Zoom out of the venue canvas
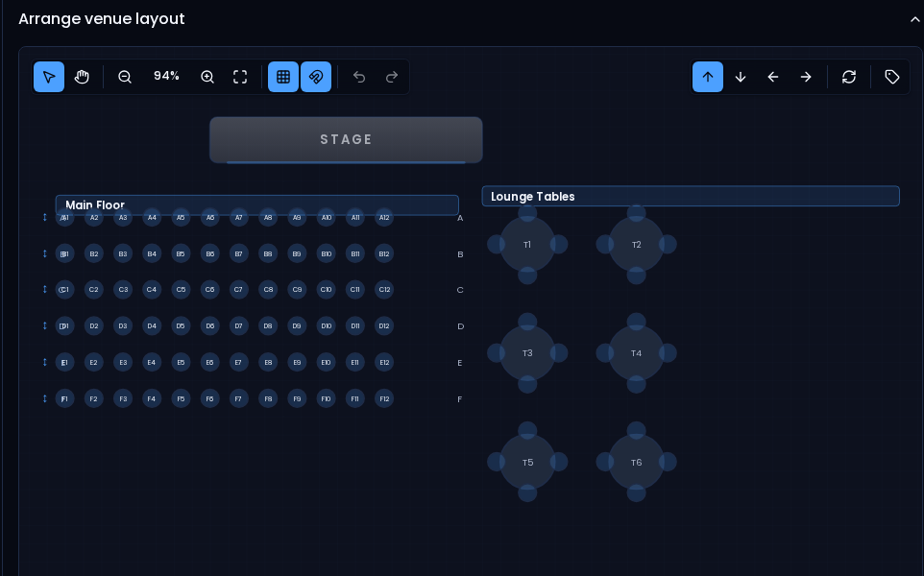This screenshot has width=924, height=576. pyautogui.click(x=124, y=77)
